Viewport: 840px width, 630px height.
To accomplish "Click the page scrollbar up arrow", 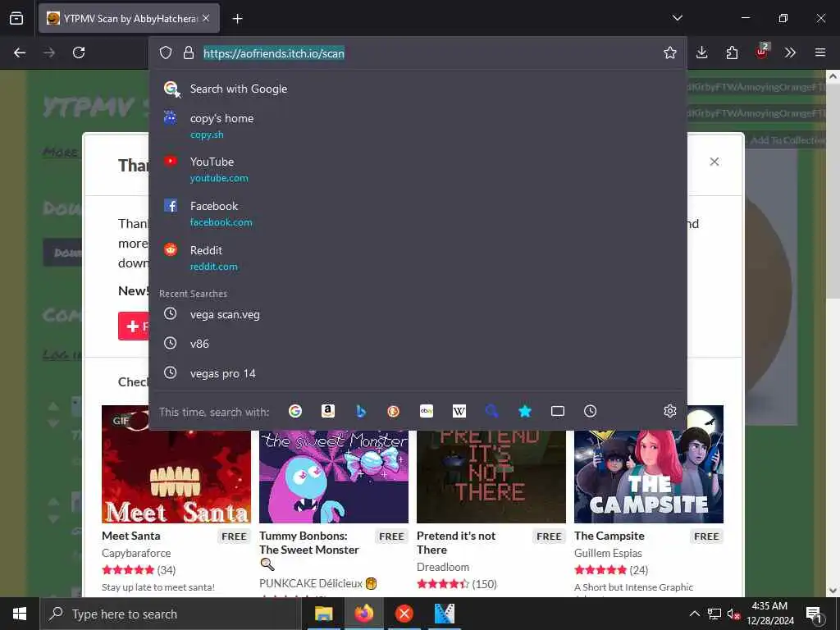I will coord(833,76).
